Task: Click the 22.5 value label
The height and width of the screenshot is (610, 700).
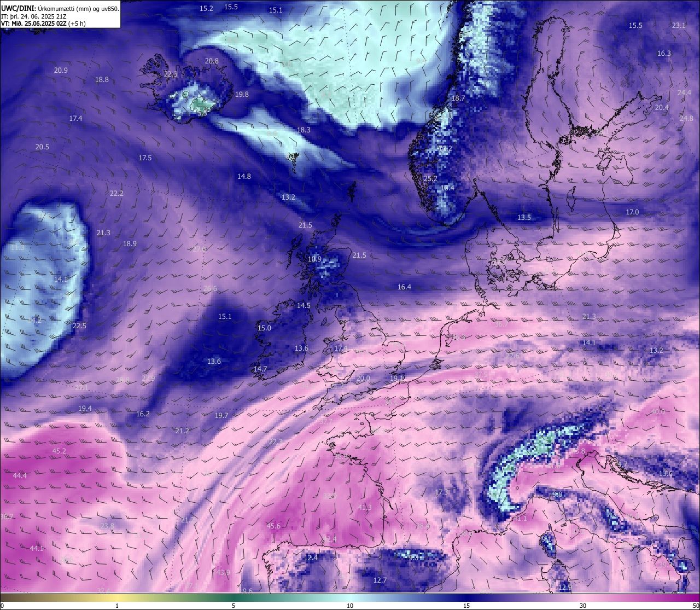Action: point(79,326)
